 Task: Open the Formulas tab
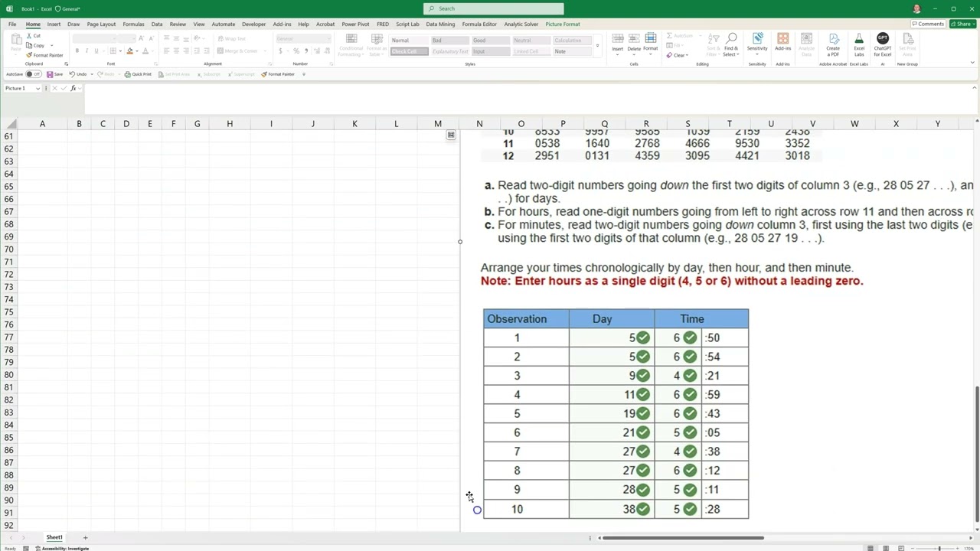pos(133,24)
